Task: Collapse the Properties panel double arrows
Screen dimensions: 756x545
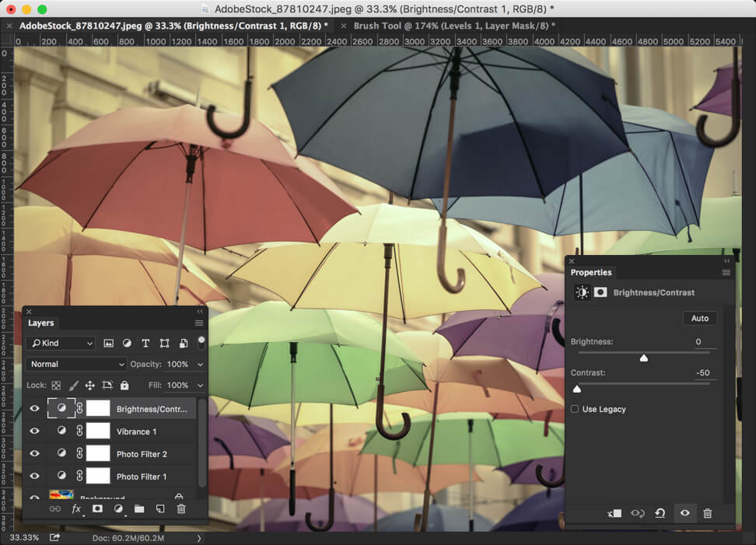Action: coord(726,260)
